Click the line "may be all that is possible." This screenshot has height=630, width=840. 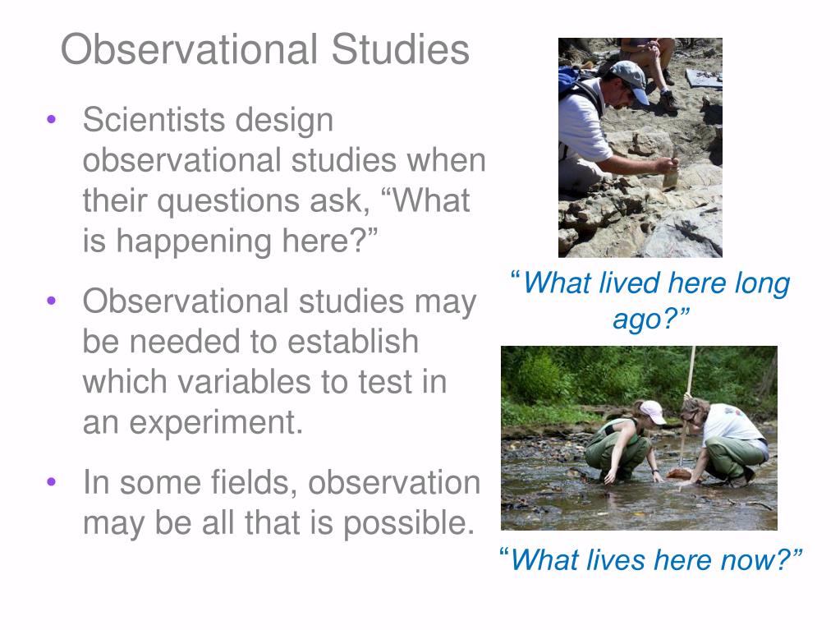(278, 523)
